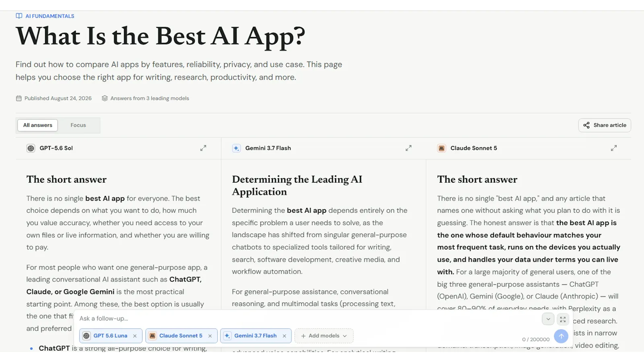Viewport: 644px width, 362px height.
Task: Click the Claude Sonnet 5 model logo
Action: (x=442, y=148)
